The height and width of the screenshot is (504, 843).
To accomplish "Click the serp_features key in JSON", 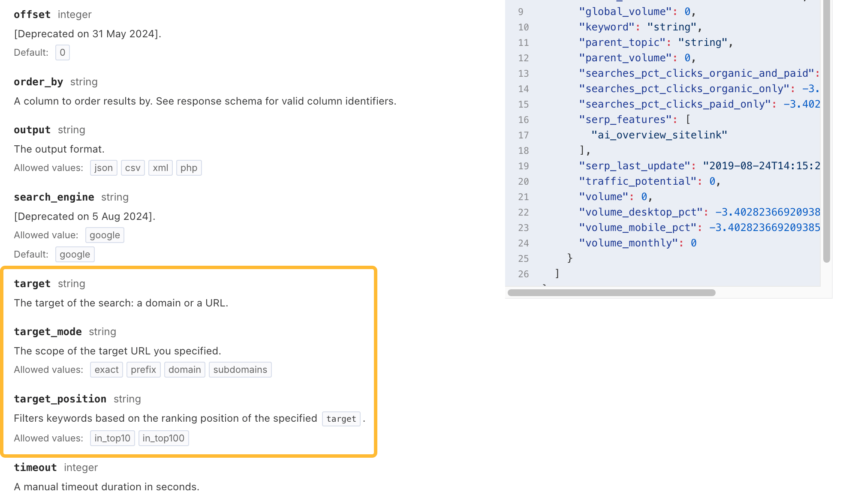I will [x=625, y=120].
